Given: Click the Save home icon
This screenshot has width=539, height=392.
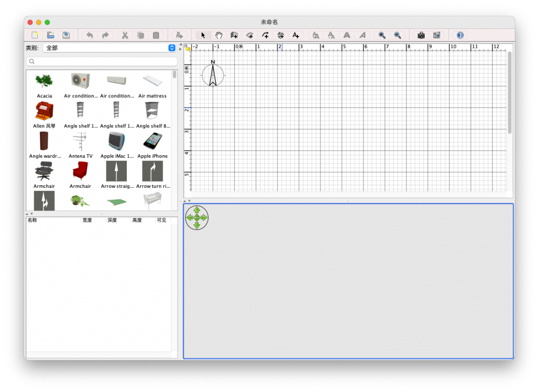Looking at the screenshot, I should click(x=66, y=35).
